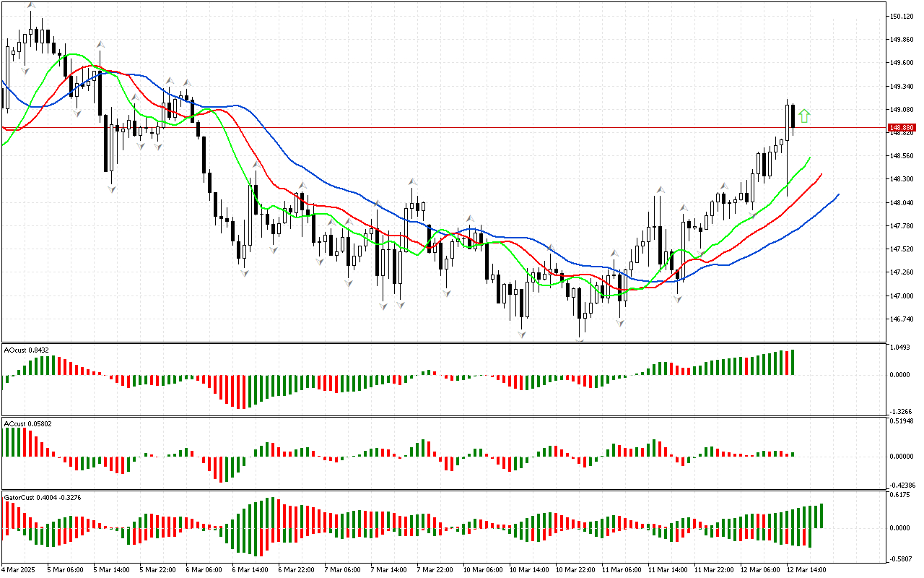924x578 pixels.
Task: Click the ACcust 0.05802 indicator label
Action: (29, 423)
